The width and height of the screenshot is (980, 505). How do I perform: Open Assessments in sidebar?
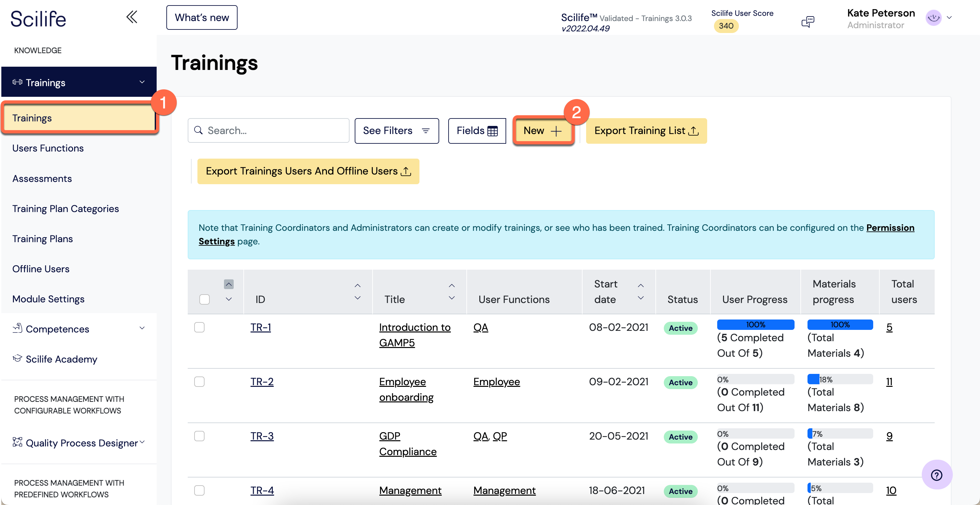(x=42, y=178)
